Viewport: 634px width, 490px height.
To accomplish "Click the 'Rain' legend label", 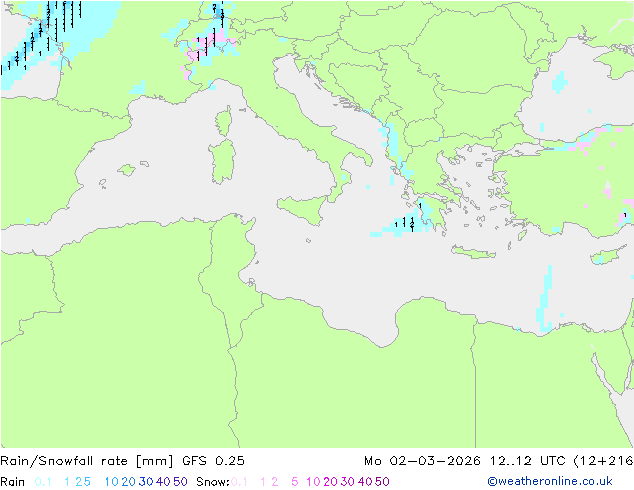I will [13, 482].
